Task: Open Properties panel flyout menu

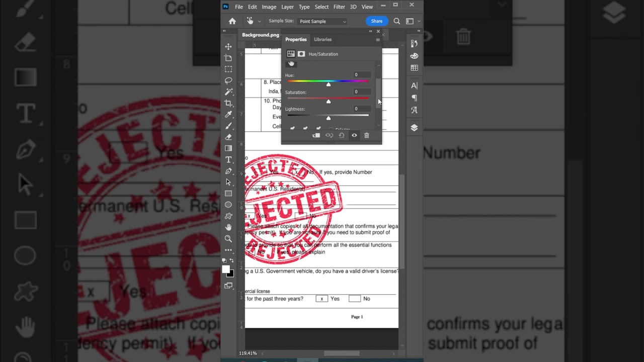Action: (377, 40)
